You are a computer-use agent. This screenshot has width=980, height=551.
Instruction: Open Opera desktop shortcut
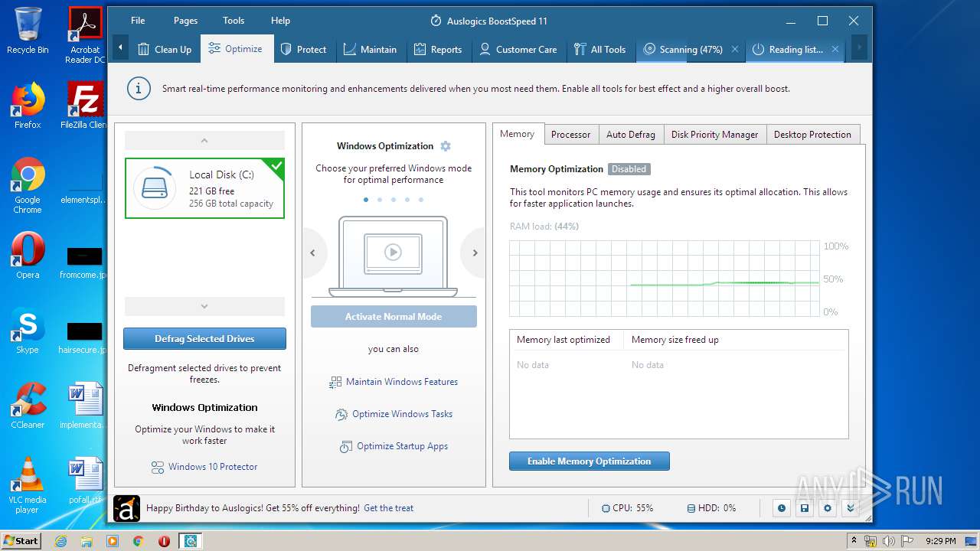(28, 256)
